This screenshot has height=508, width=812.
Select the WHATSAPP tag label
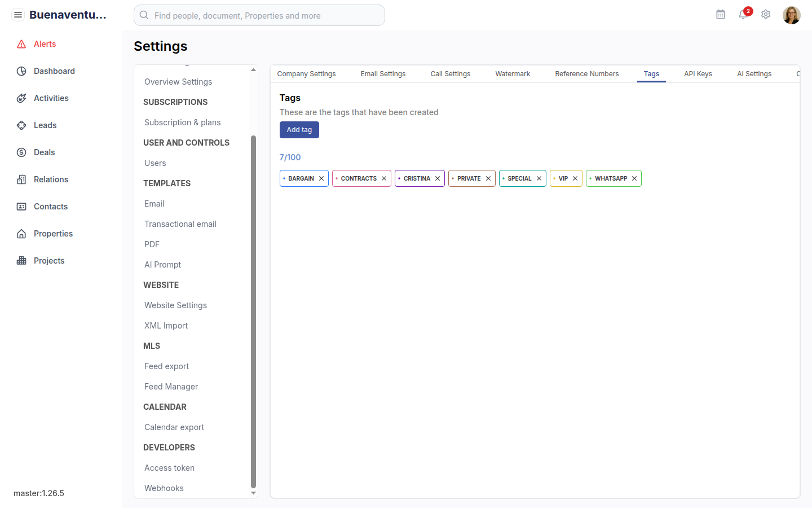coord(611,178)
